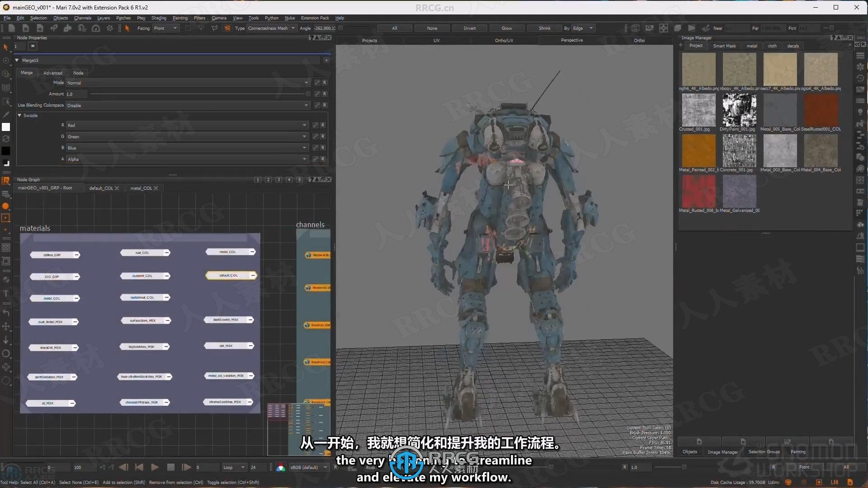Close the Node Graph panel
Screen dimensions: 868x488
[x=329, y=180]
